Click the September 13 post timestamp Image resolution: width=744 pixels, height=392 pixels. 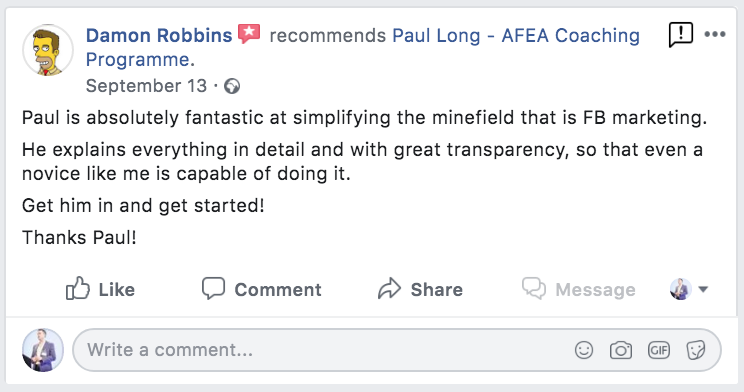(146, 86)
